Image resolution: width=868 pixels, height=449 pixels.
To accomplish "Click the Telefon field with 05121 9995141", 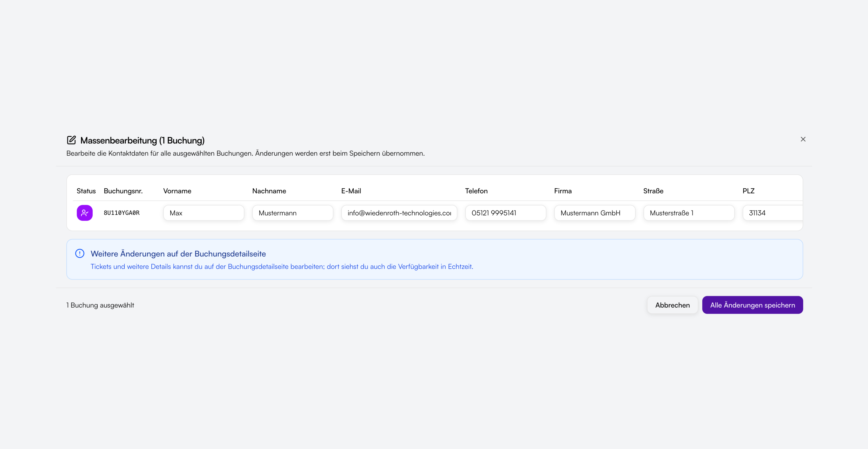I will pyautogui.click(x=506, y=213).
